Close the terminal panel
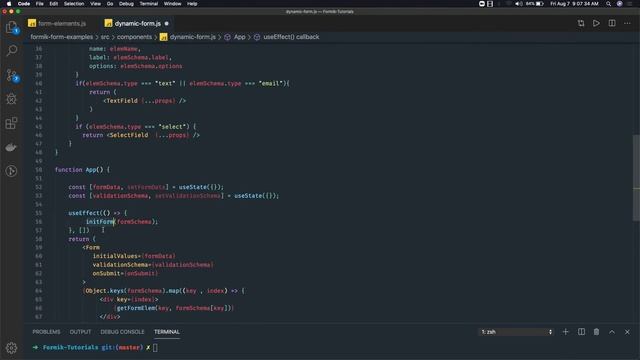Screen dimensions: 640x360 click(x=627, y=332)
